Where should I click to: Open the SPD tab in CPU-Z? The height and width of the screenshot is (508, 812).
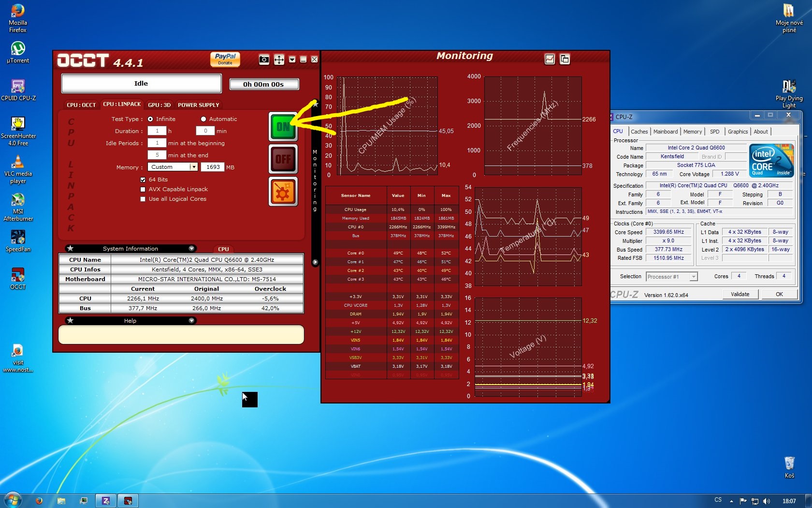tap(715, 132)
